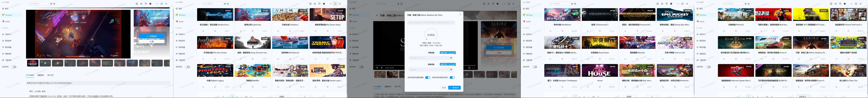Click 补票 button in CyberCorp window
The height and width of the screenshot is (98, 868).
(x=152, y=42)
